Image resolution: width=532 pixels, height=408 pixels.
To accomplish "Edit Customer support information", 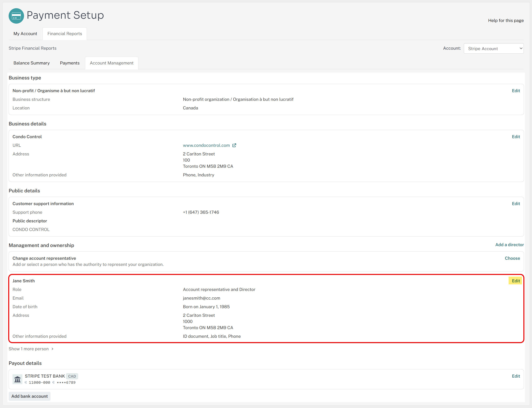I will pyautogui.click(x=516, y=203).
